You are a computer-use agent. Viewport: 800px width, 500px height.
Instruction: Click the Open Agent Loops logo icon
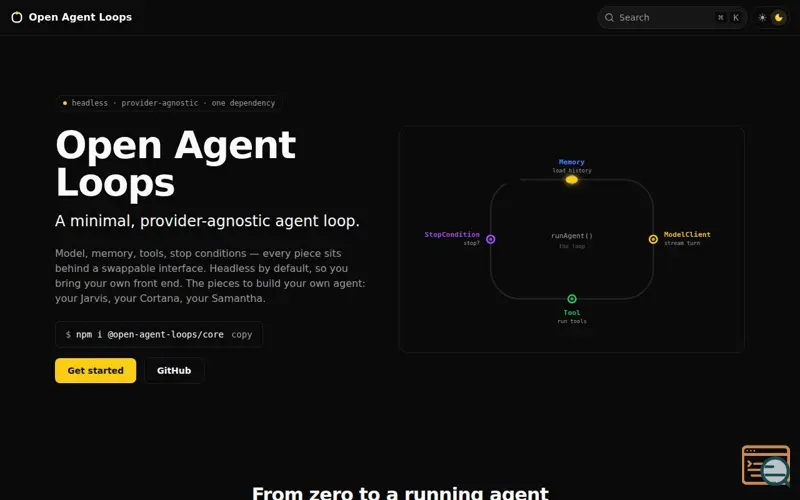tap(17, 17)
